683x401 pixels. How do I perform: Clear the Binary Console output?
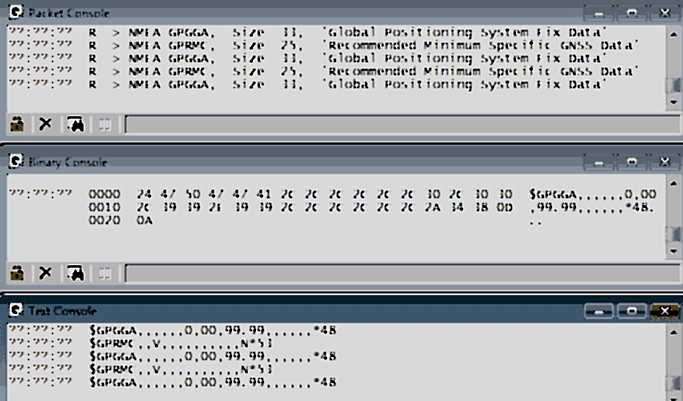(45, 272)
